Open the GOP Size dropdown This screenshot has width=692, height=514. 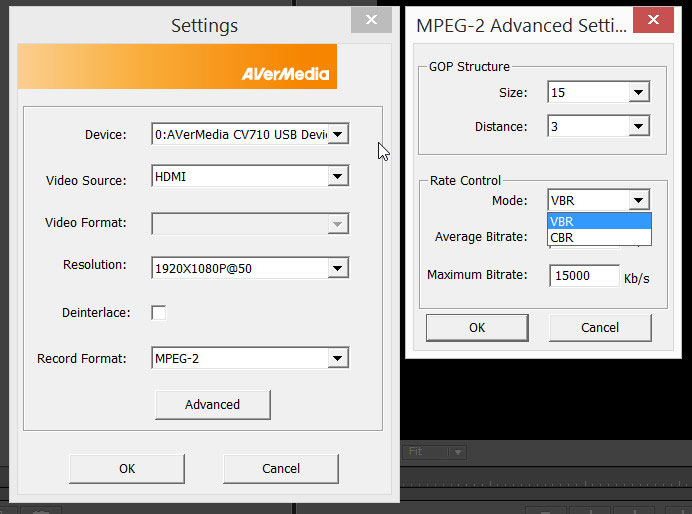[639, 93]
